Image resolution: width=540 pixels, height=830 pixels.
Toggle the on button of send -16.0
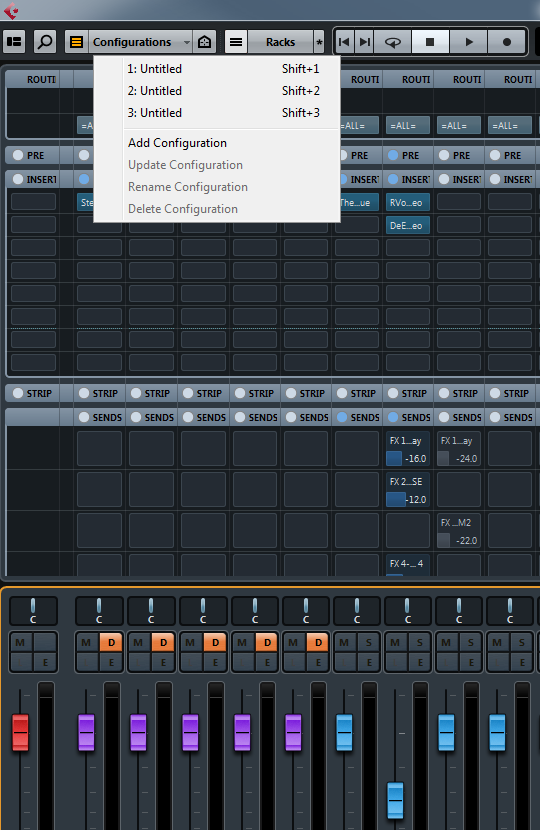[x=394, y=458]
